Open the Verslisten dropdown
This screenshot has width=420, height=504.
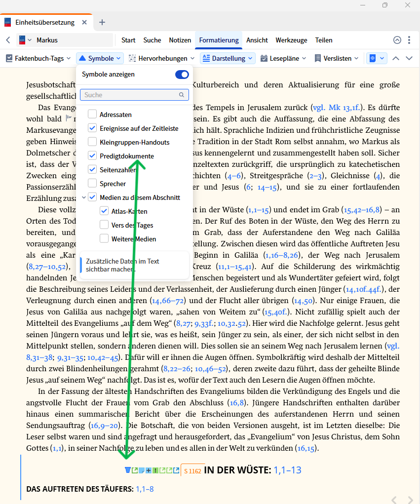tap(337, 58)
